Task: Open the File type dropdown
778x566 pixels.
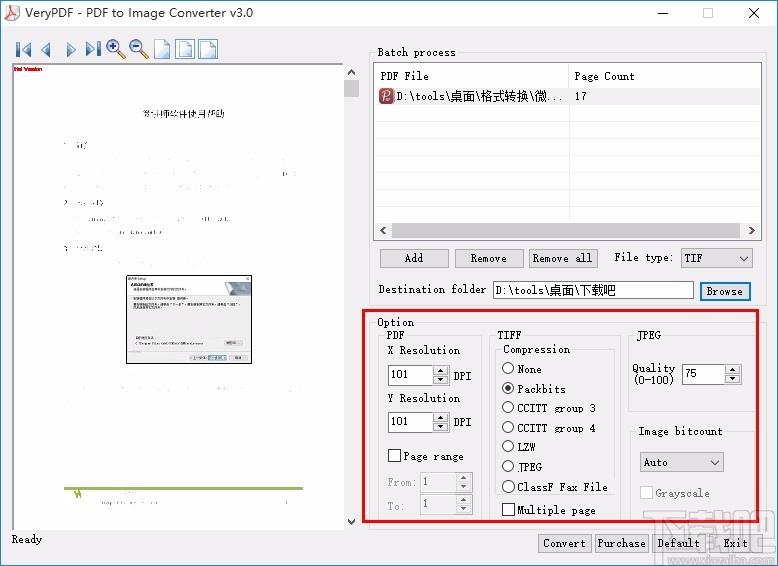Action: [x=717, y=258]
